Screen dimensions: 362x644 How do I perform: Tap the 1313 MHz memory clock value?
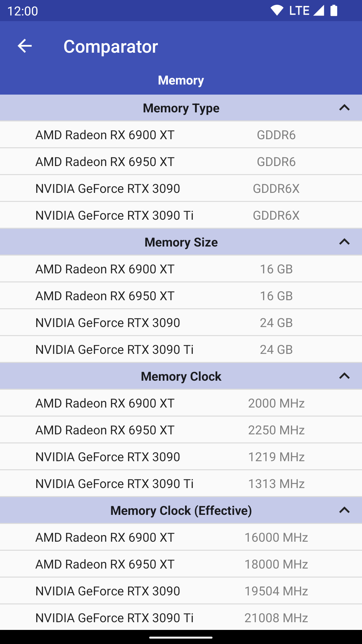click(x=276, y=484)
